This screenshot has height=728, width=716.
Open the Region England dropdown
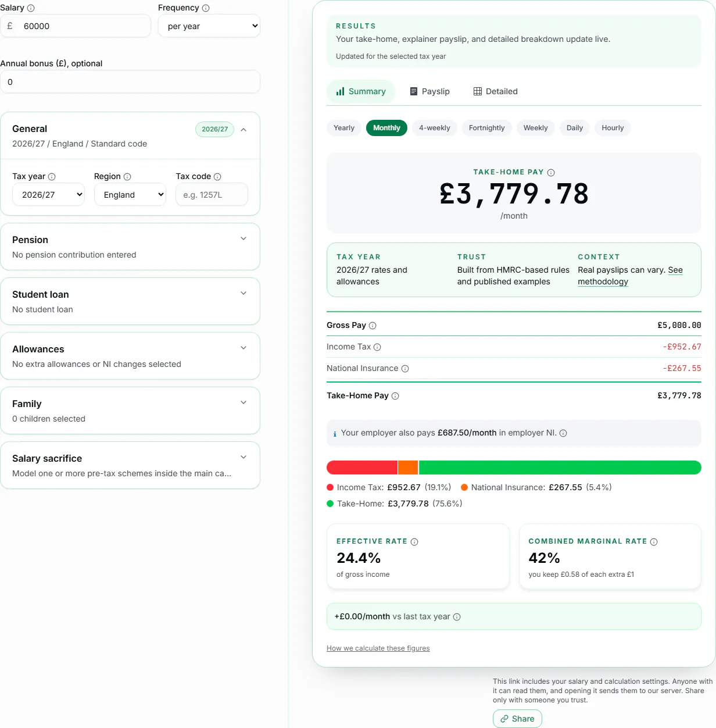pyautogui.click(x=130, y=195)
